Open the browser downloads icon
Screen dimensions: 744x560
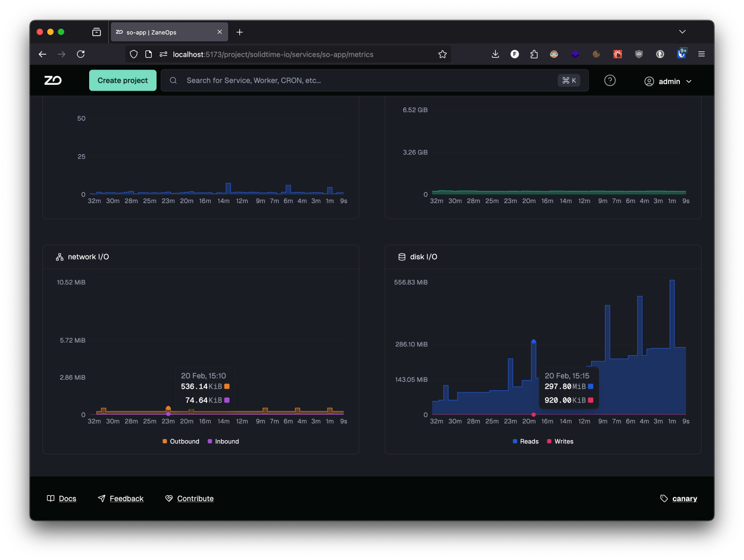pos(496,54)
